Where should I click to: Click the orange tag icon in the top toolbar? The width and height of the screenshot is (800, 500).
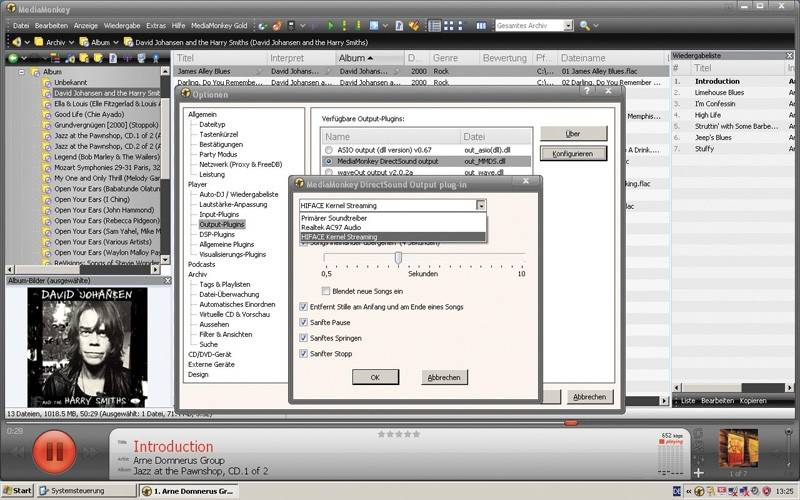coord(414,26)
